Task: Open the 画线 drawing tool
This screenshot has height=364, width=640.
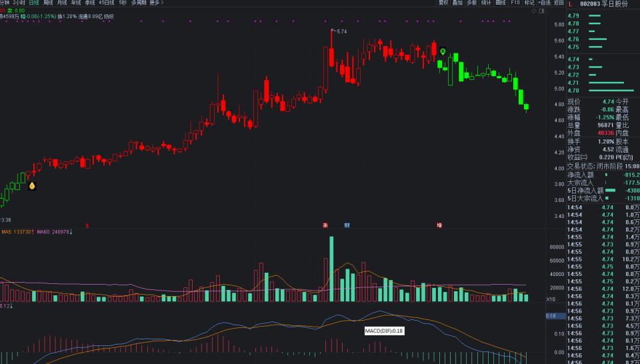Action: click(x=500, y=3)
